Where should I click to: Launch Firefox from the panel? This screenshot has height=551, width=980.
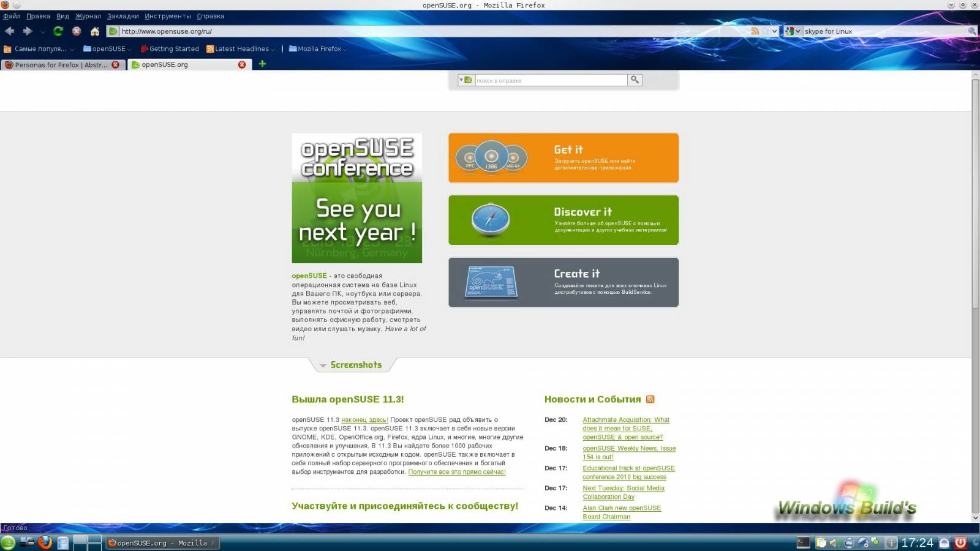pyautogui.click(x=45, y=542)
